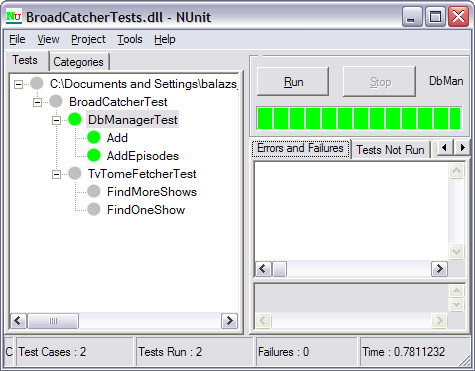Click errors list scroll down arrow

pyautogui.click(x=456, y=251)
